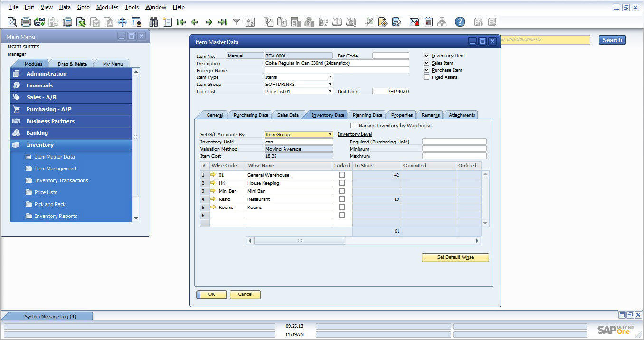Open Query Manager database-wrench icon
644x340 pixels.
(397, 22)
